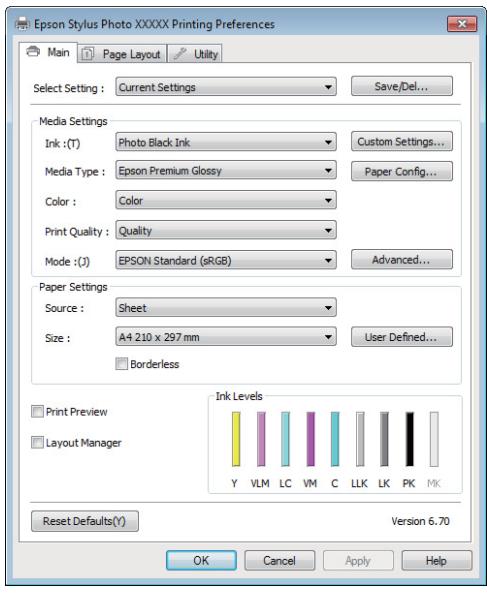Open Custom Settings dialog

click(x=402, y=141)
